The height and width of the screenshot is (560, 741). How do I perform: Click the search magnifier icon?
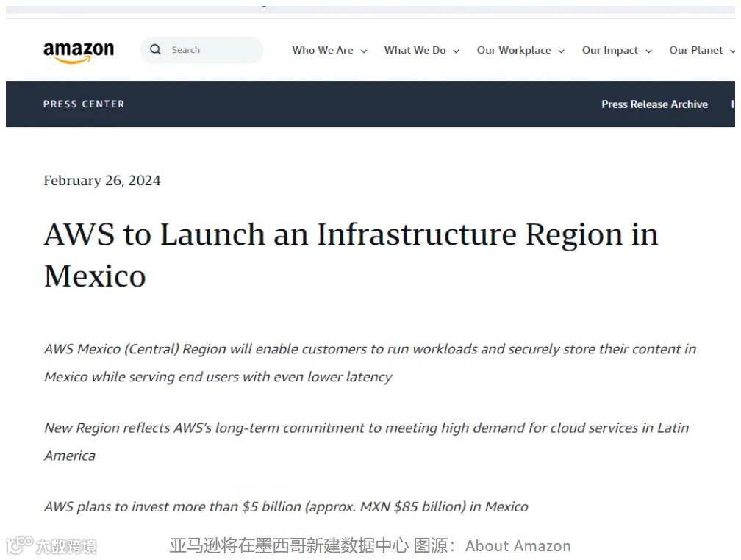pos(155,50)
